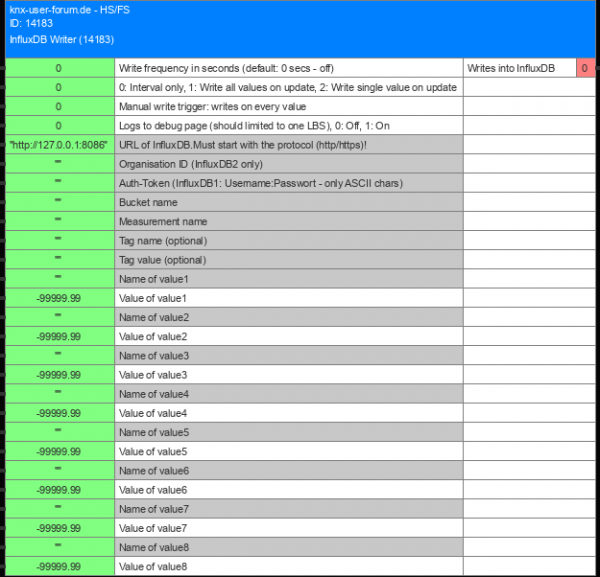Select the Organisation ID value cell
Screen dimensions: 600x577
tap(59, 164)
